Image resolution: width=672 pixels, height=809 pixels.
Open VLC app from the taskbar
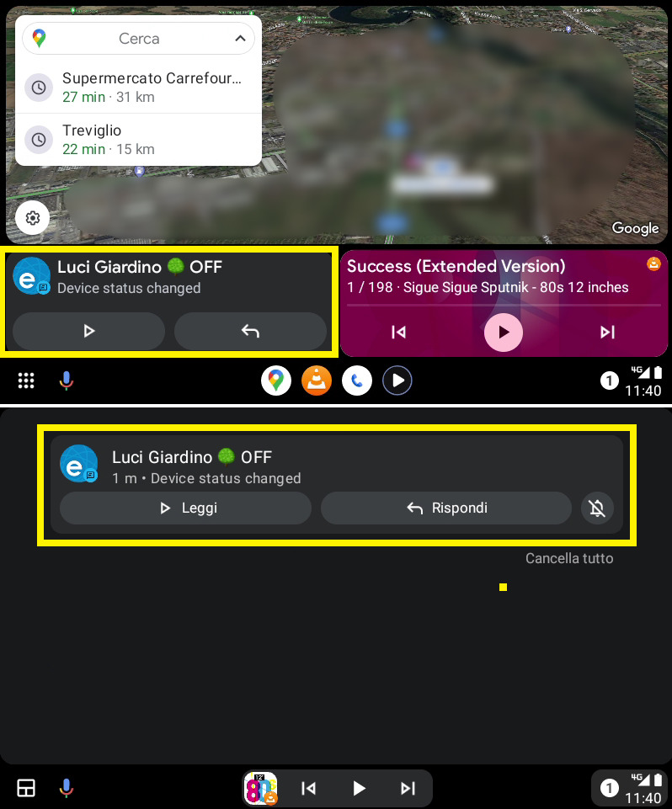click(317, 381)
